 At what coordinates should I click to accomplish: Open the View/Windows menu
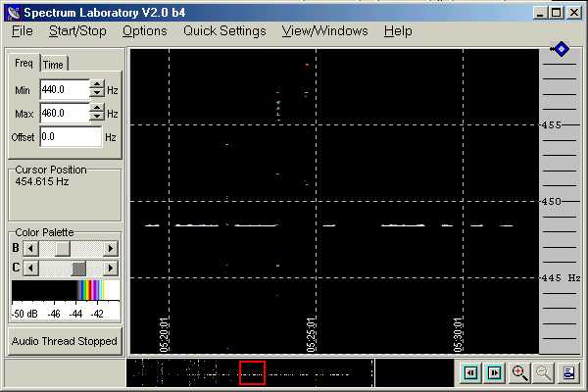tap(324, 31)
